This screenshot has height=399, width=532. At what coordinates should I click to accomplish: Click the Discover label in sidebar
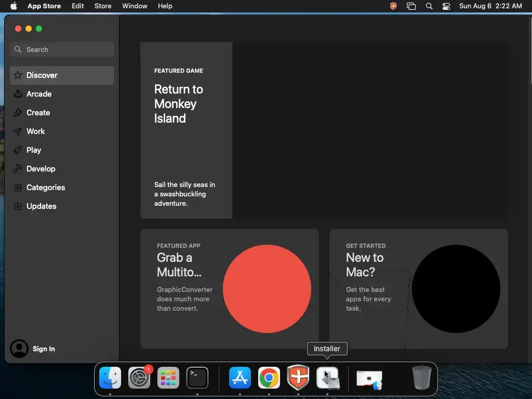click(42, 75)
